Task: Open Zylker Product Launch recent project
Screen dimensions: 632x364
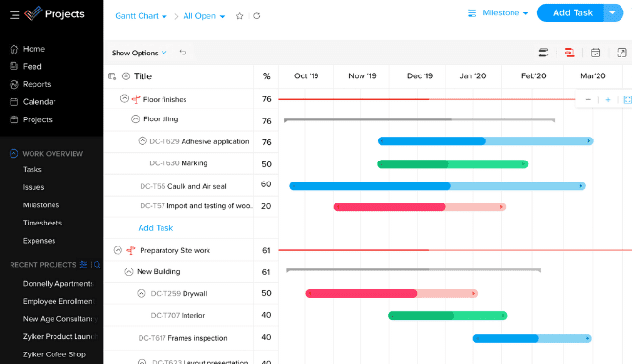Action: tap(60, 336)
